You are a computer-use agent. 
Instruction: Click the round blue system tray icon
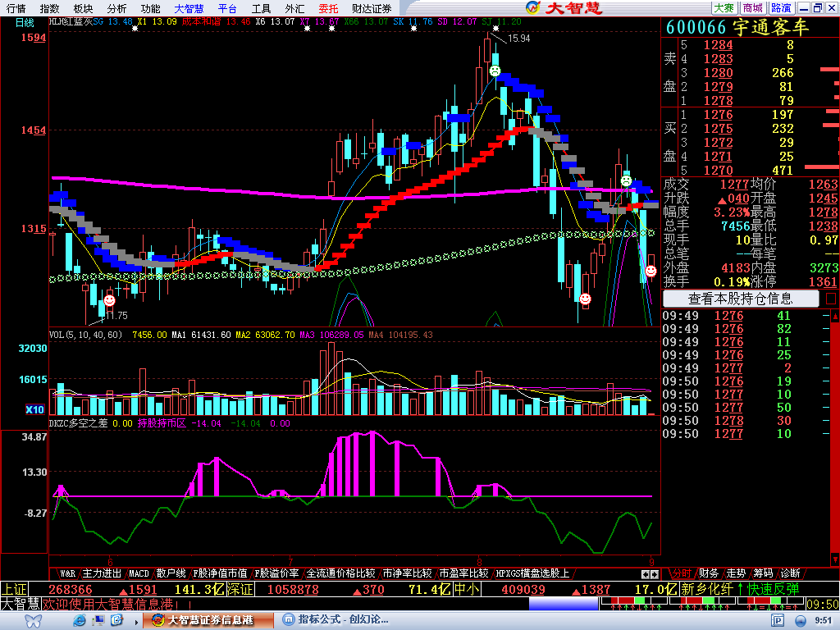[x=801, y=620]
